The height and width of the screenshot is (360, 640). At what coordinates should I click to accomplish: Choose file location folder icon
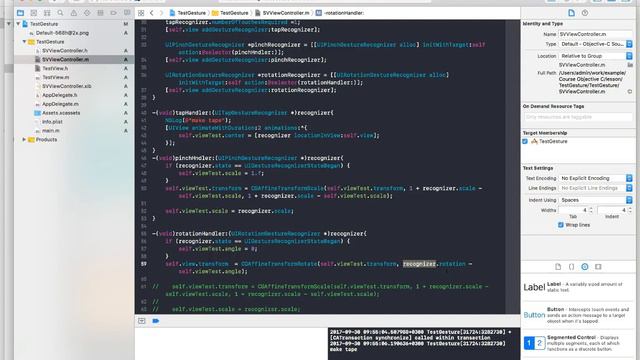(630, 65)
